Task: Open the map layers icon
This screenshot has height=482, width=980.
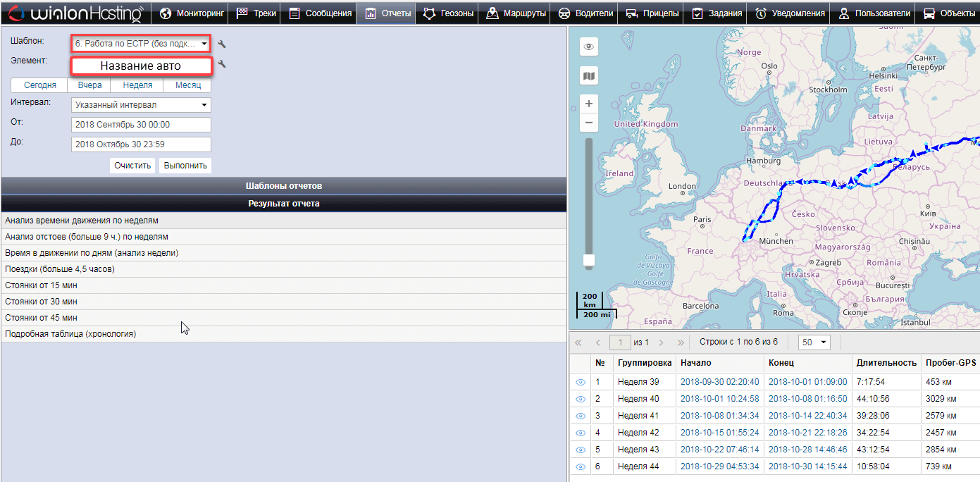Action: coord(589,75)
